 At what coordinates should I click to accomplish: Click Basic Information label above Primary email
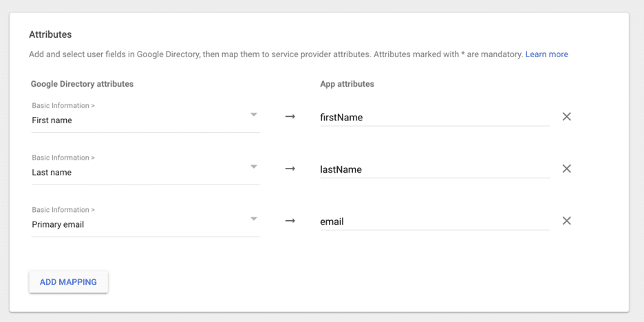[x=63, y=210]
